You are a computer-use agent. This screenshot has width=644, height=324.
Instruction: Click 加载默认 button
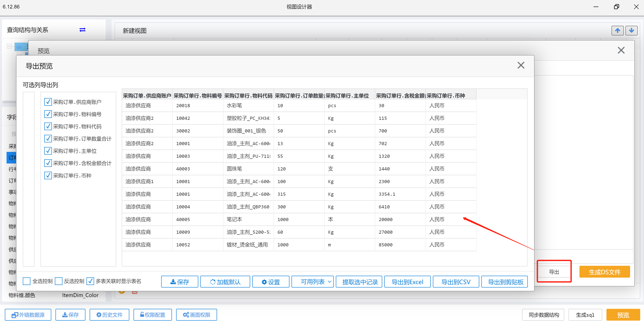pos(225,282)
